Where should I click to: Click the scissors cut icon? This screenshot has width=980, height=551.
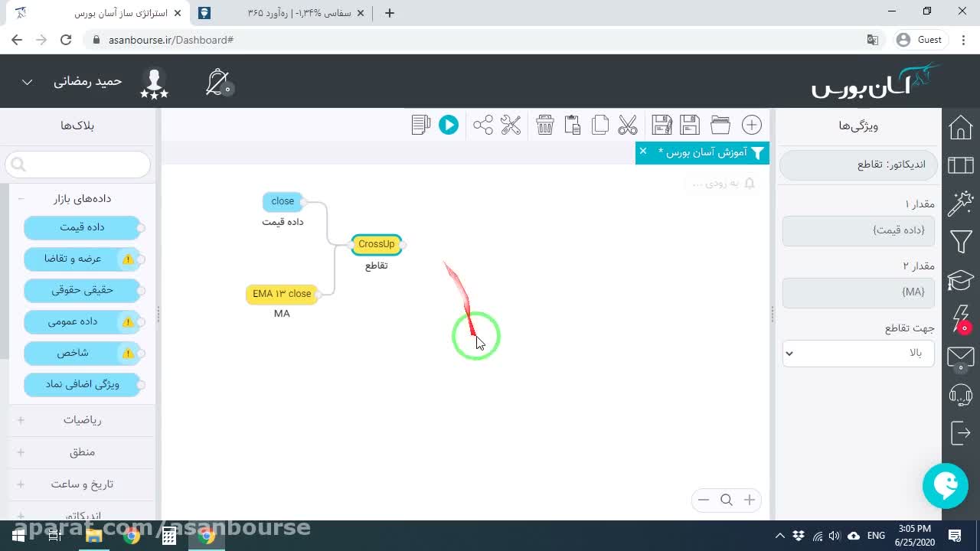[628, 125]
